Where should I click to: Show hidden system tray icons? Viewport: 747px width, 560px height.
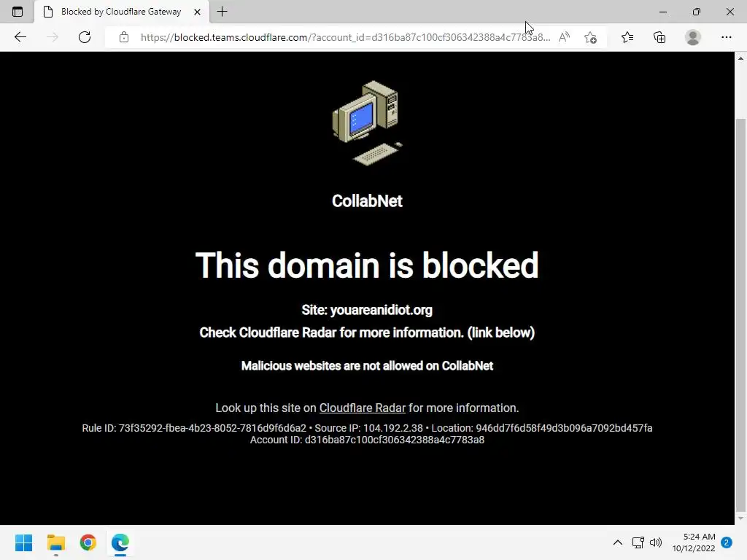[x=617, y=542]
